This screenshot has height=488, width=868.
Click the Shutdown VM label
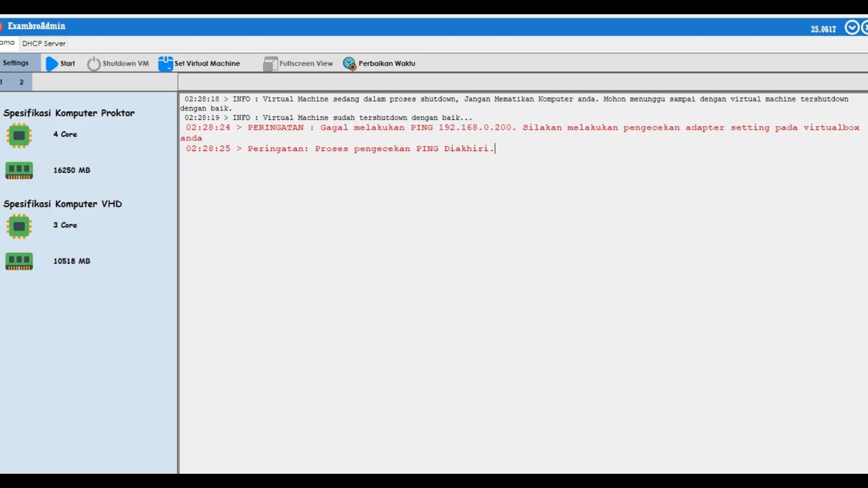(125, 64)
